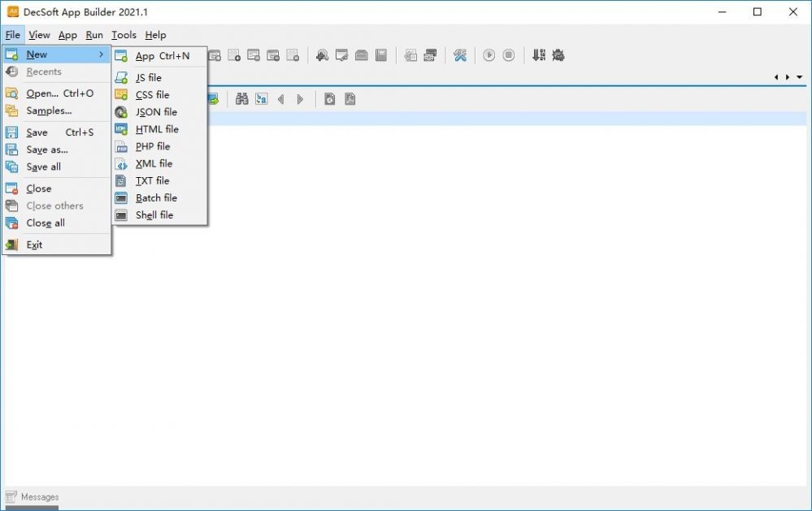
Task: Open the View menu
Action: (x=39, y=35)
